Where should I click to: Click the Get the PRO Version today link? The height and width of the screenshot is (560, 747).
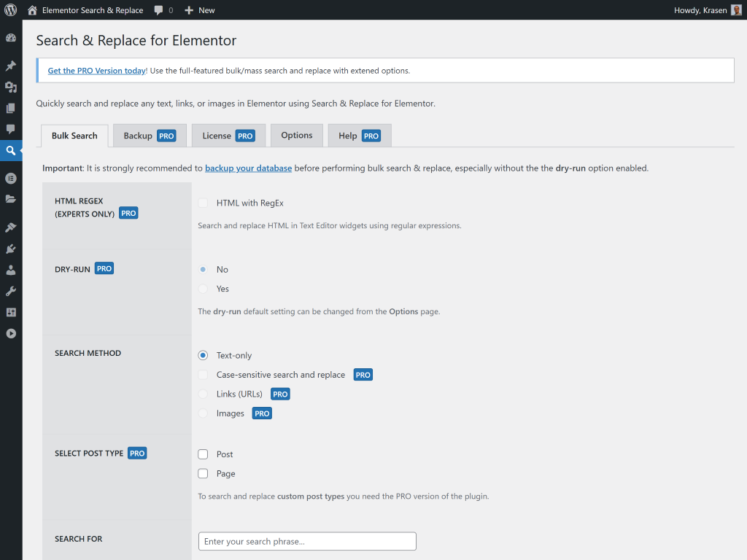96,71
